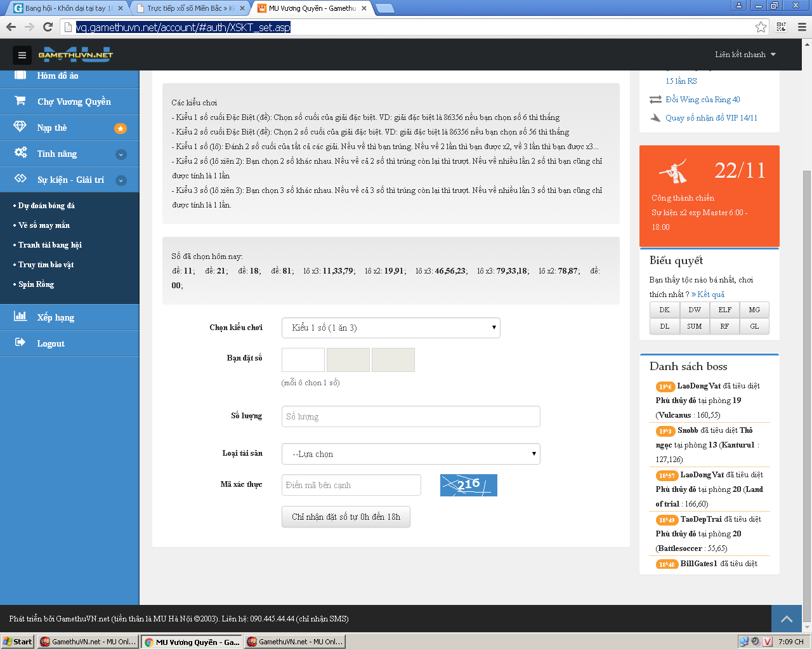Click the diamond icon beside Nạp thẻ
812x650 pixels.
click(20, 127)
